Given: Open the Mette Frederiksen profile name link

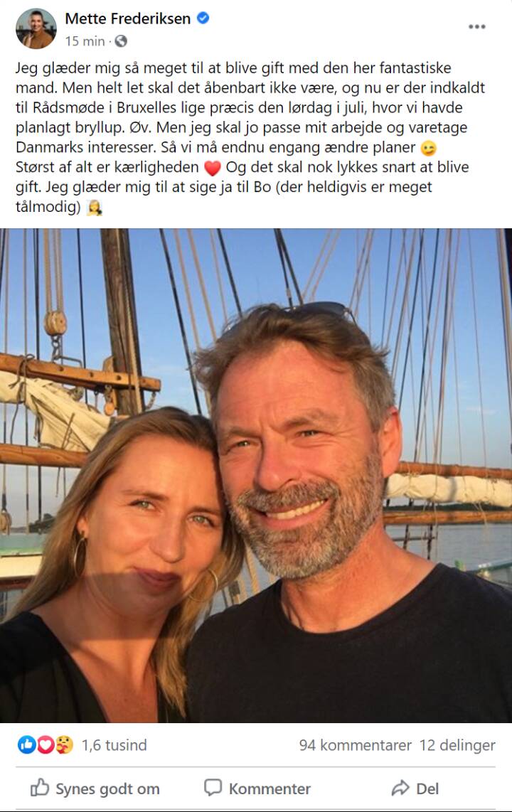Looking at the screenshot, I should point(128,18).
